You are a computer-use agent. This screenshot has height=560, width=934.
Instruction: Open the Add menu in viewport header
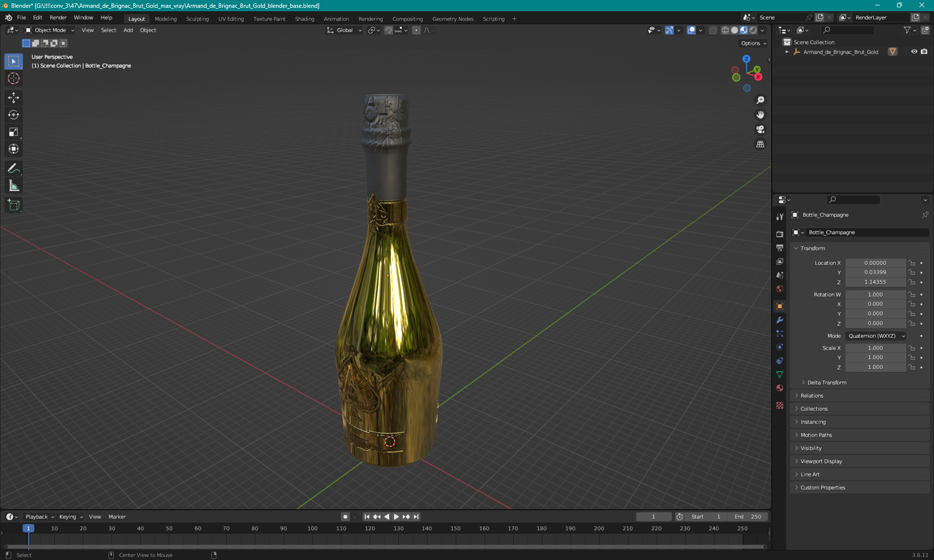(x=128, y=30)
